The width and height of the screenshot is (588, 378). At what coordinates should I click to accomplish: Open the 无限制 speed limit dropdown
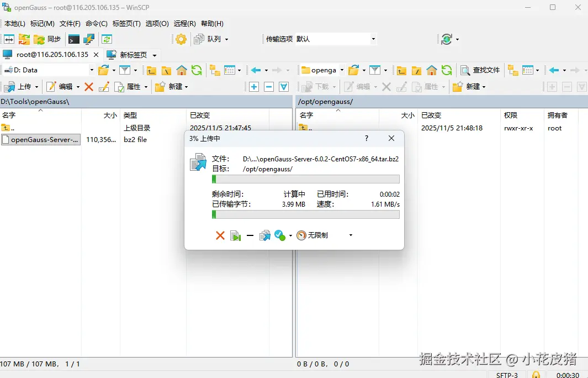(x=349, y=235)
